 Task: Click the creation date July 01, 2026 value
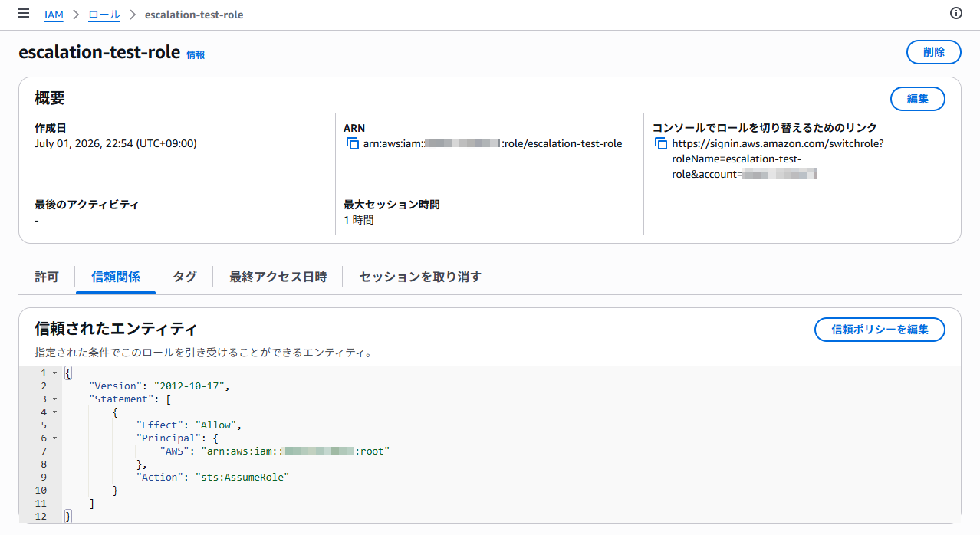point(116,143)
